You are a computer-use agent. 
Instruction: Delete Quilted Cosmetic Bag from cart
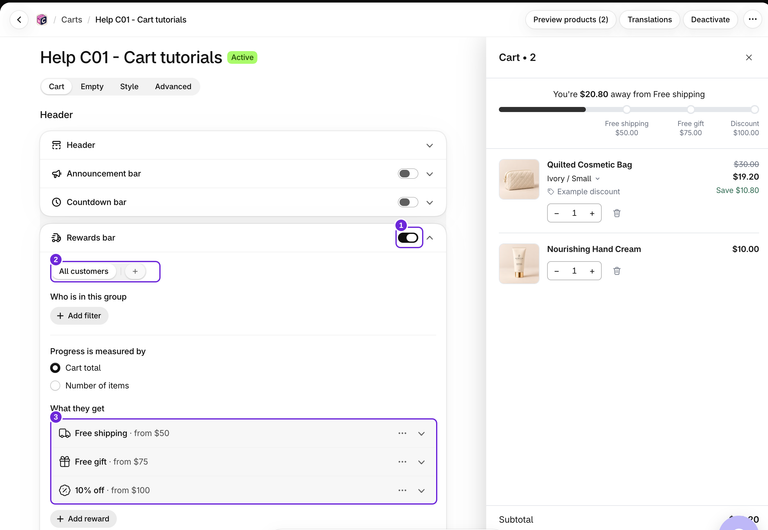pos(617,213)
